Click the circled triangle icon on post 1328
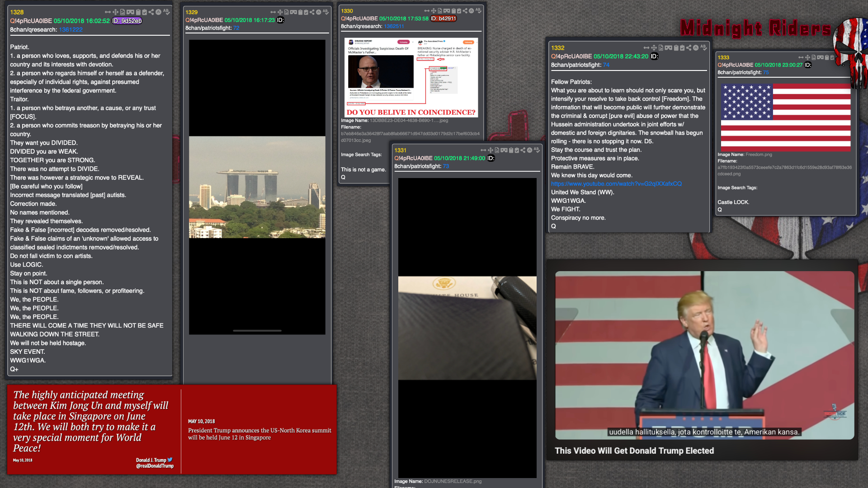Screen dimensions: 868x488 158,12
